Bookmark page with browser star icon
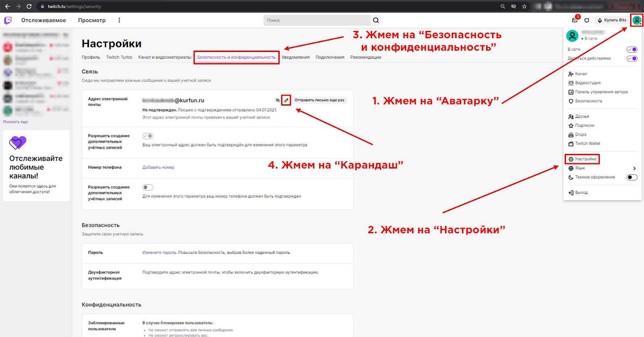 tap(524, 6)
